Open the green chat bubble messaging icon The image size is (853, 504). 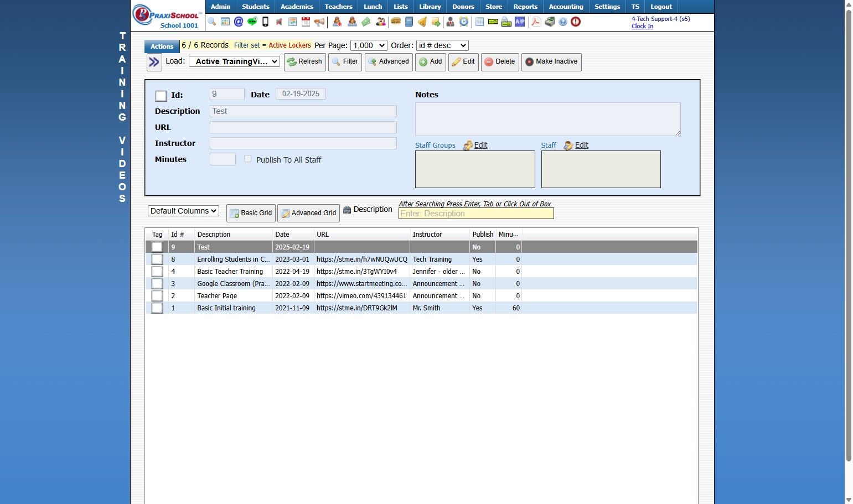252,22
